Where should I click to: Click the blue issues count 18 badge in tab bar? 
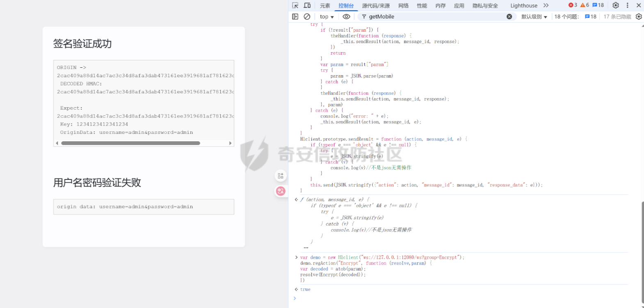(x=598, y=5)
